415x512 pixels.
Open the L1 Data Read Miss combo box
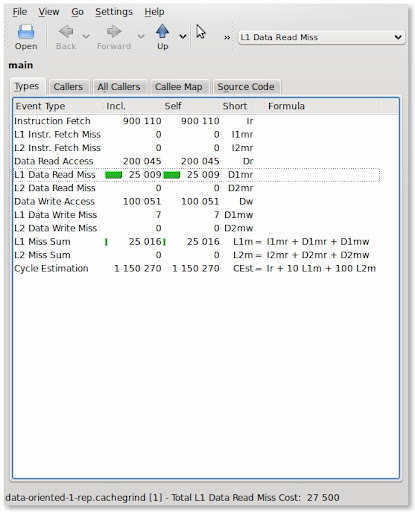pyautogui.click(x=322, y=37)
